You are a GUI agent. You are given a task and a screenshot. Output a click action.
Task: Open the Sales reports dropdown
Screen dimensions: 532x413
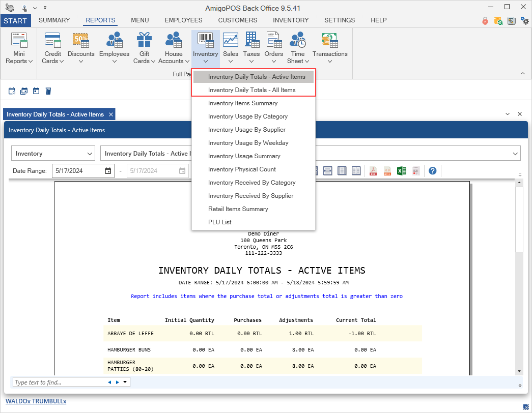[x=231, y=48]
